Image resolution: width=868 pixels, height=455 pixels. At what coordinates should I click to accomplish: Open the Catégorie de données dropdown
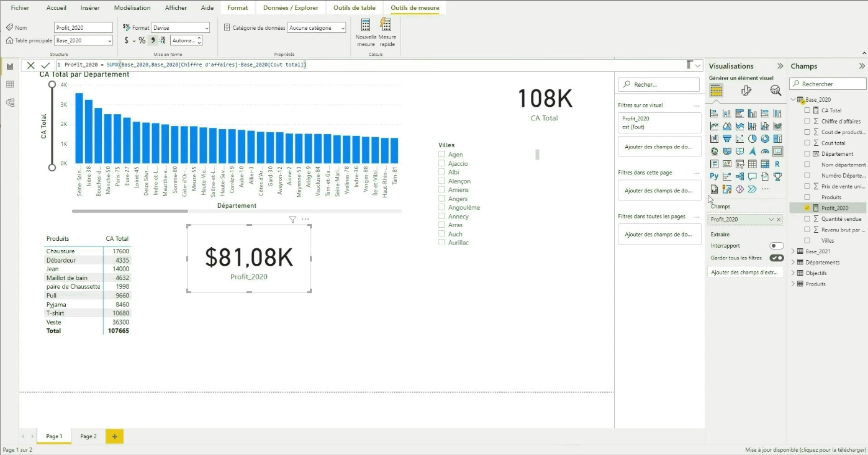tap(317, 28)
